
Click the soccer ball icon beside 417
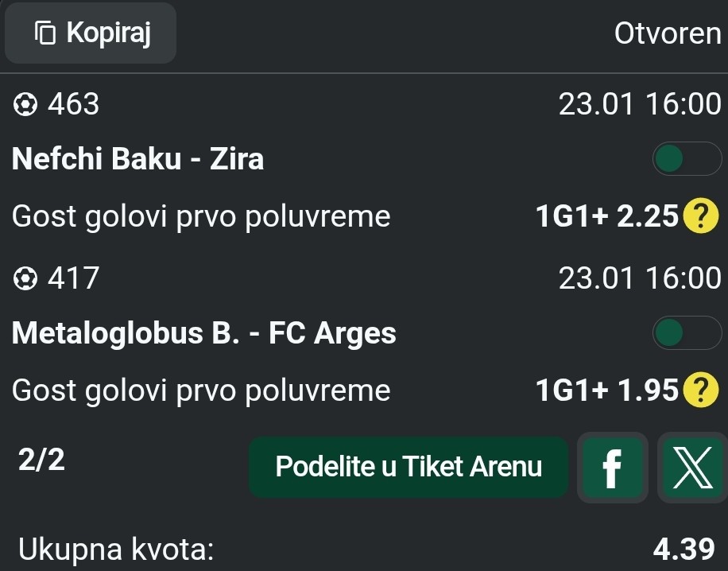25,279
